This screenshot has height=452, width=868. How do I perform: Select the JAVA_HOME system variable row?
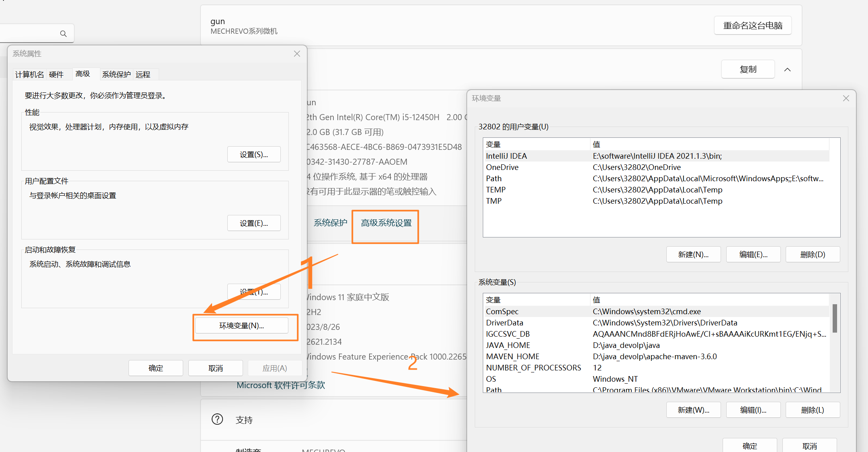(x=508, y=345)
